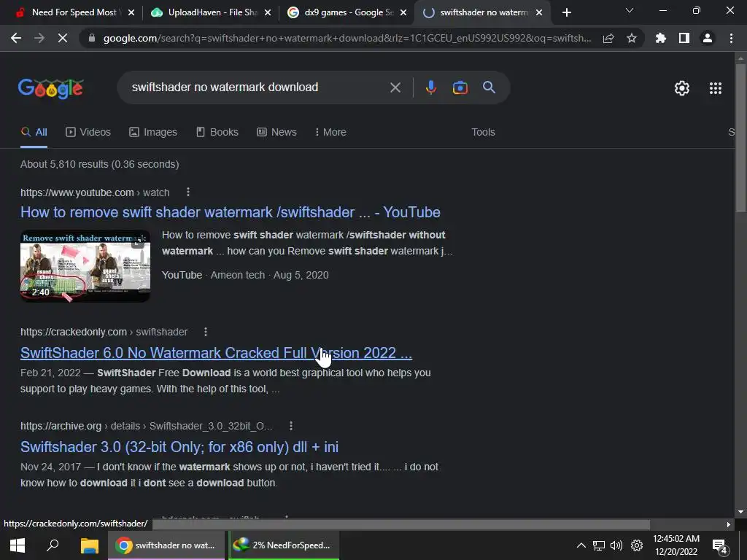747x560 pixels.
Task: Expand the More search categories menu
Action: pos(330,133)
